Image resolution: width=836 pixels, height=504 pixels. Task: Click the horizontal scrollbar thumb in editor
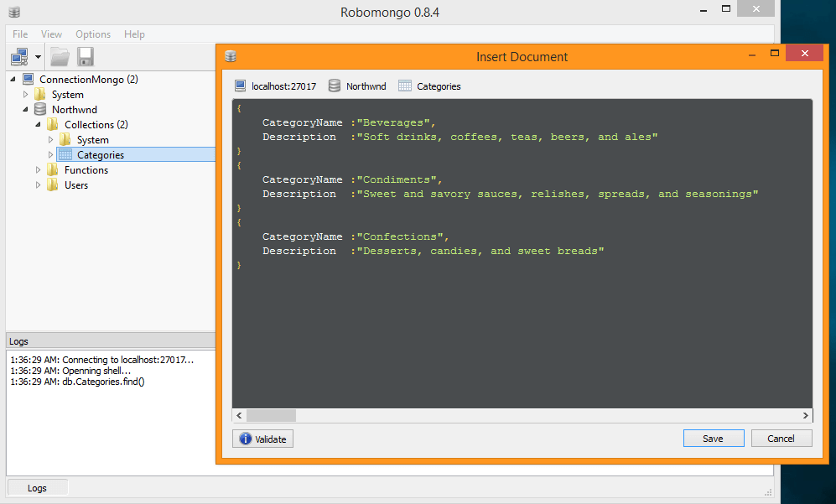271,415
